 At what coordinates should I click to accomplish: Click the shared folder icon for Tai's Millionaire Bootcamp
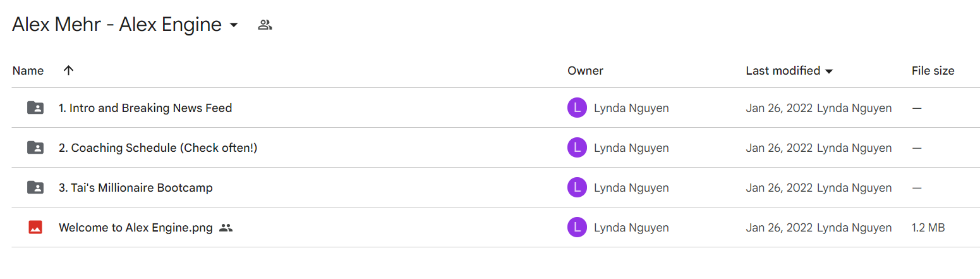click(x=35, y=188)
